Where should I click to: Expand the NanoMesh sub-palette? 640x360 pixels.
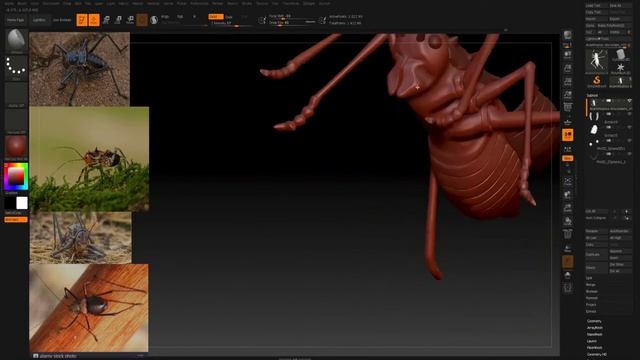point(594,334)
